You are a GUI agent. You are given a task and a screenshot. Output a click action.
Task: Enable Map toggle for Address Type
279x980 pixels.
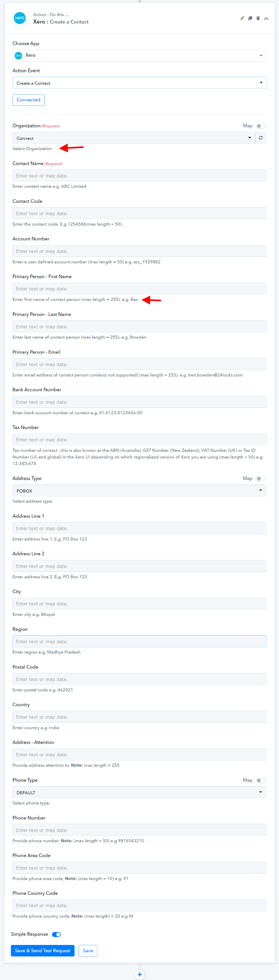tap(261, 479)
